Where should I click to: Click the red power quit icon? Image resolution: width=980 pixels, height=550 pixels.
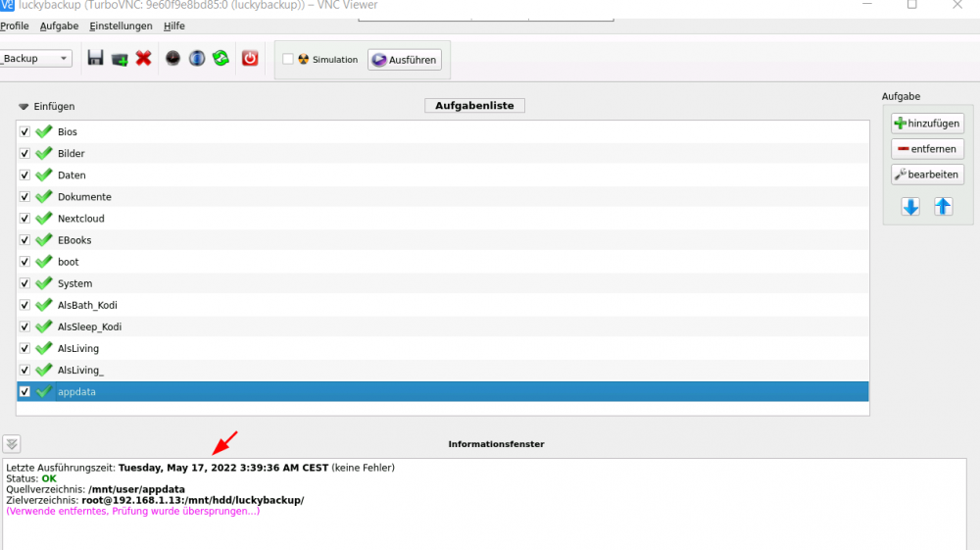(x=250, y=58)
